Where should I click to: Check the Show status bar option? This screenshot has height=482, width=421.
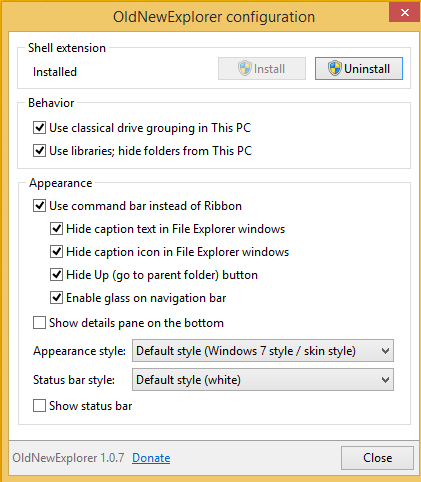point(39,406)
